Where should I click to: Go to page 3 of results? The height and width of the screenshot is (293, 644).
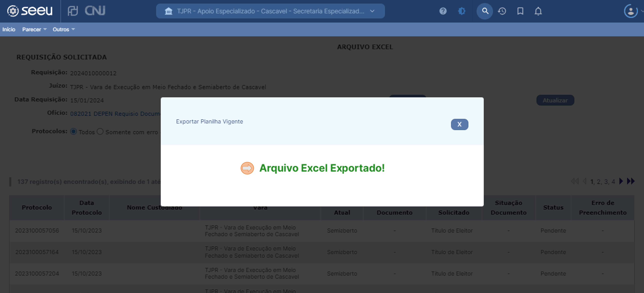606,182
